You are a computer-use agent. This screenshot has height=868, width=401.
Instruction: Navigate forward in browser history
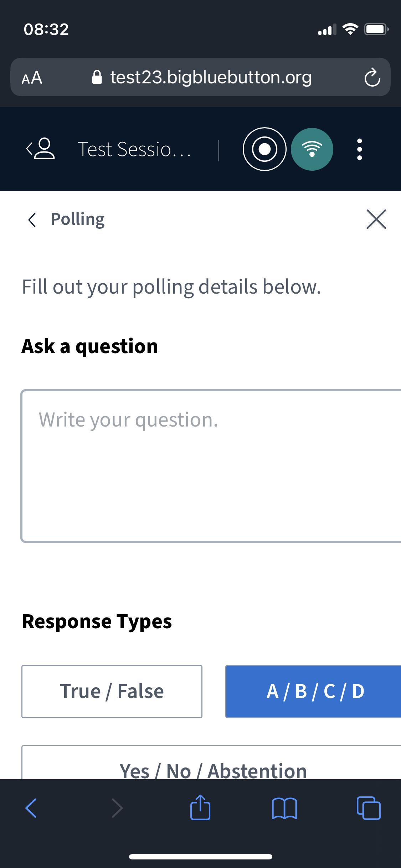(x=117, y=808)
